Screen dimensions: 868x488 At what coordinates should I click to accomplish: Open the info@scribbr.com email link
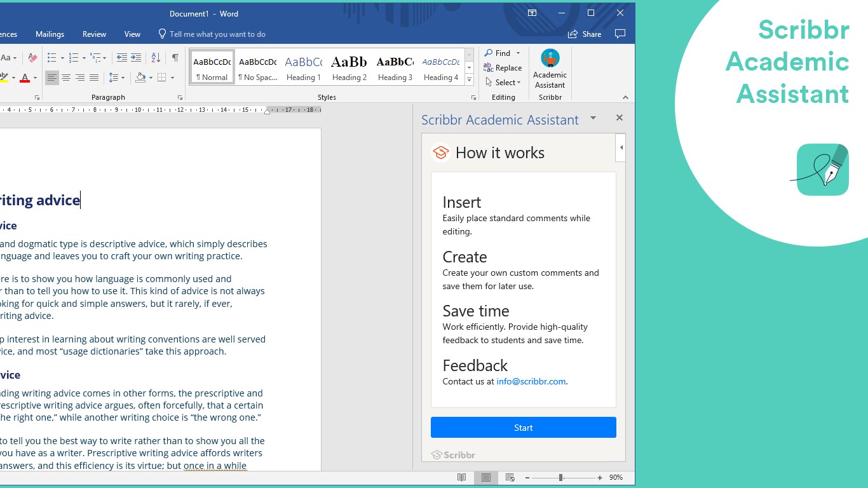pos(531,382)
